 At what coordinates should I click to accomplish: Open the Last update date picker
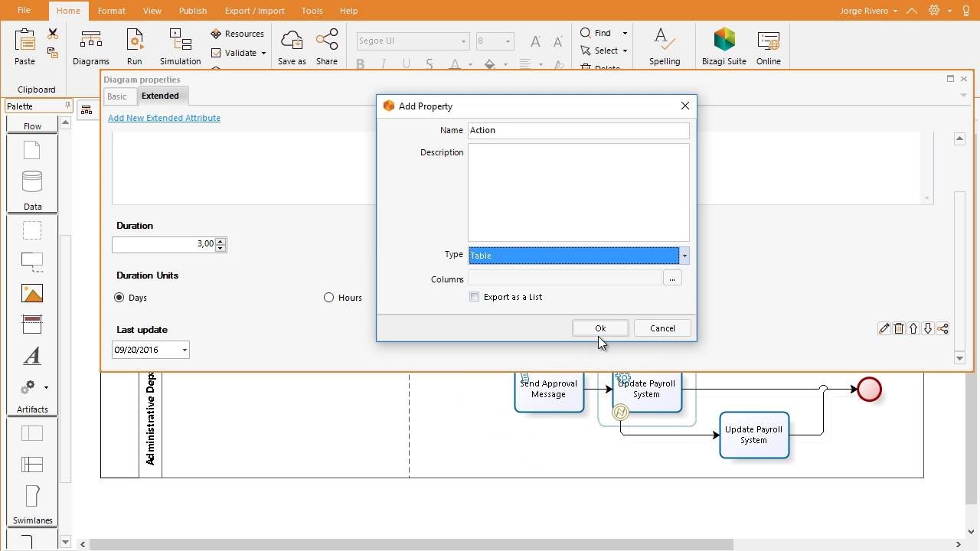pyautogui.click(x=185, y=350)
